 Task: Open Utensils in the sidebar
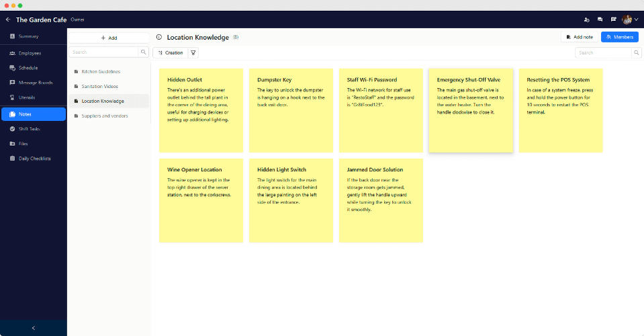point(34,97)
